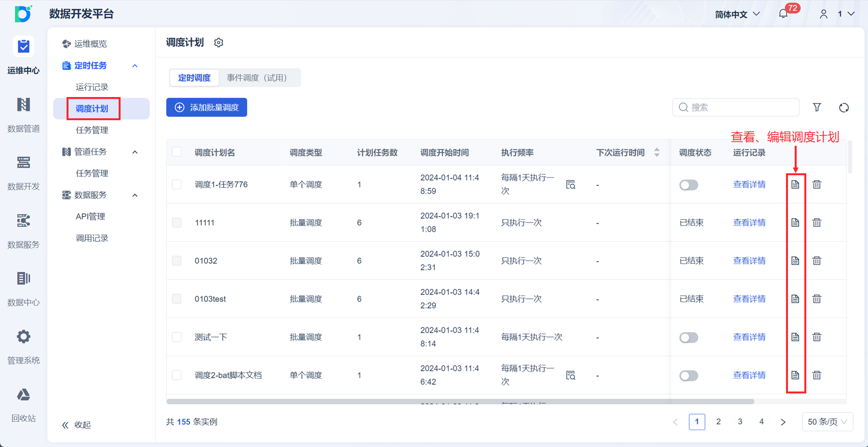
Task: Open the 管理系统 gear icon
Action: pos(23,336)
